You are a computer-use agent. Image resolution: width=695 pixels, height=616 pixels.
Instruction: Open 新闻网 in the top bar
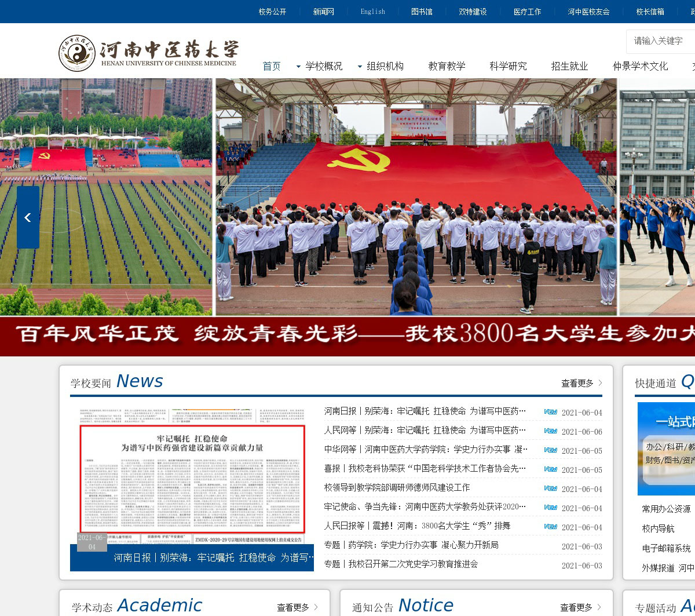point(324,12)
